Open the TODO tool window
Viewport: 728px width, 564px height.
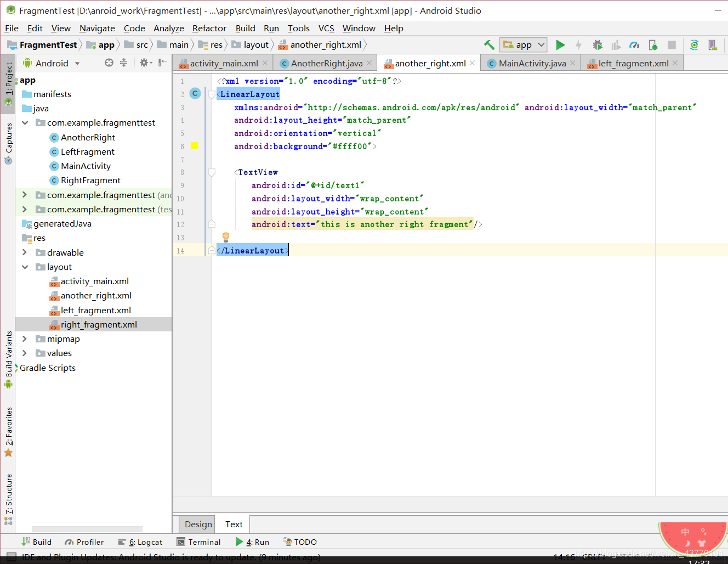tap(300, 542)
